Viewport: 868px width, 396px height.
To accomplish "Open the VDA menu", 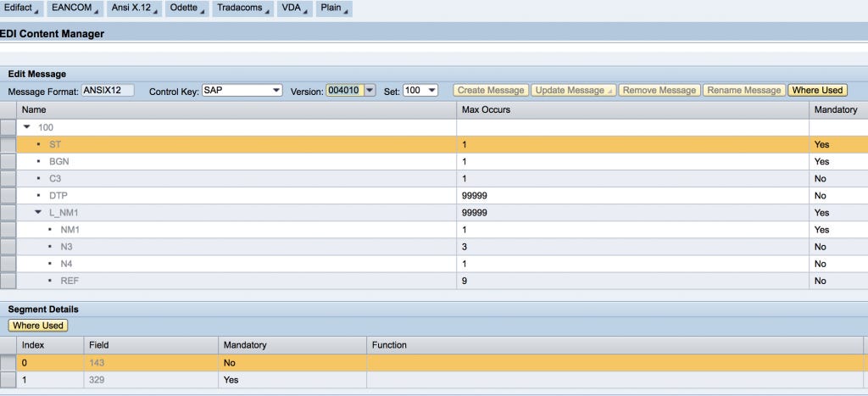I will pyautogui.click(x=294, y=8).
